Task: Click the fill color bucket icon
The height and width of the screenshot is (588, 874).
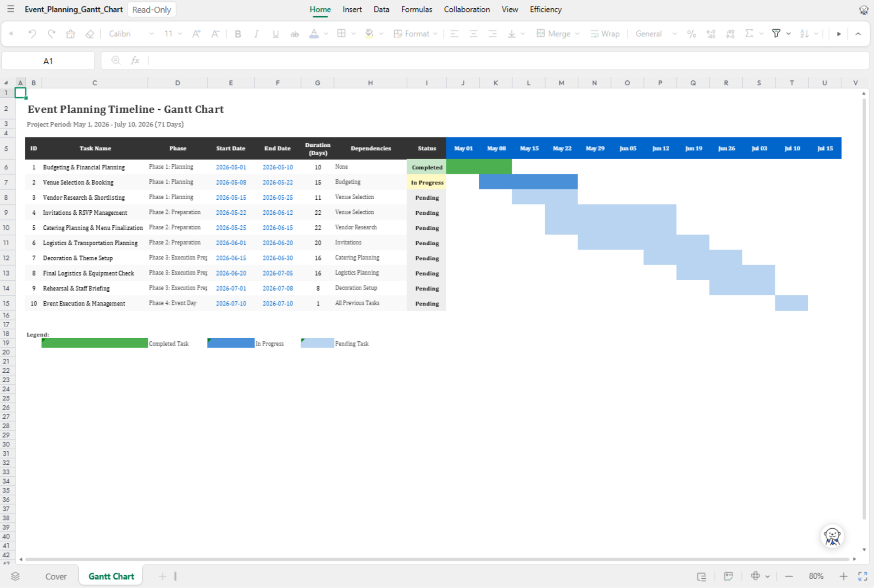Action: (x=369, y=34)
